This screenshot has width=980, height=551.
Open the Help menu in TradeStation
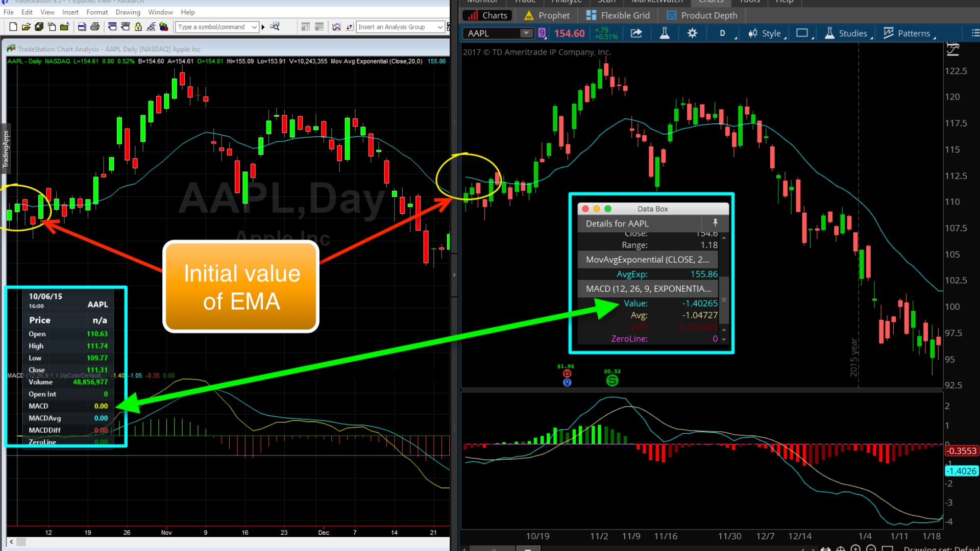(x=188, y=12)
